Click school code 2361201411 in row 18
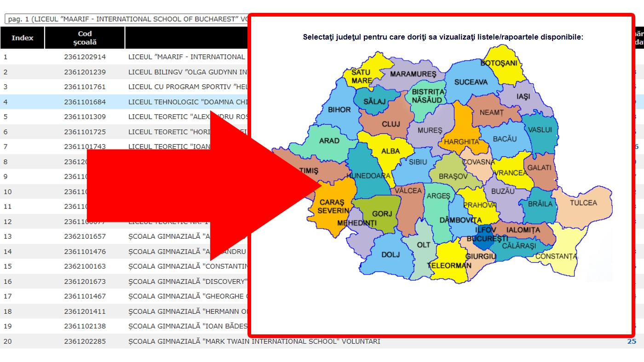 pyautogui.click(x=85, y=311)
